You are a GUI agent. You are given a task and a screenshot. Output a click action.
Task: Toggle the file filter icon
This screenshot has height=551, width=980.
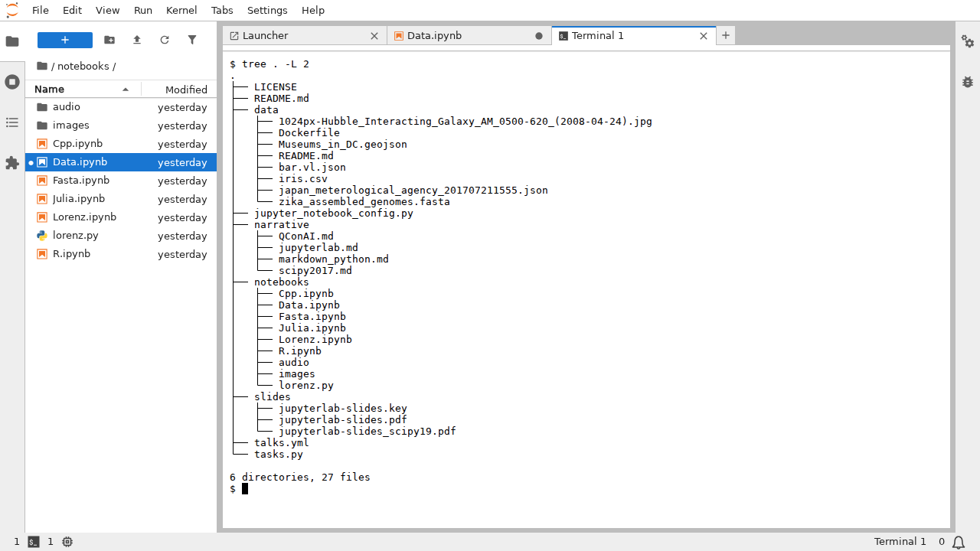click(x=192, y=40)
